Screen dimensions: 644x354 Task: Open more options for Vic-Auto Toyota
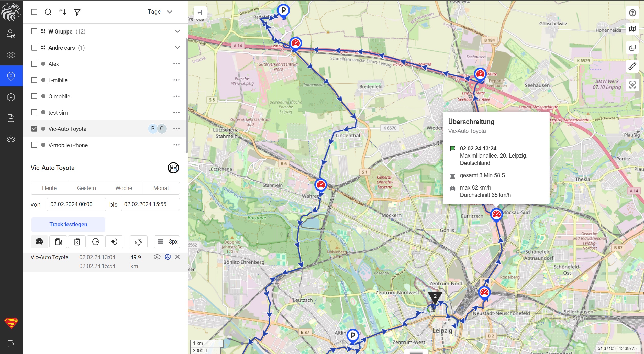pos(176,129)
